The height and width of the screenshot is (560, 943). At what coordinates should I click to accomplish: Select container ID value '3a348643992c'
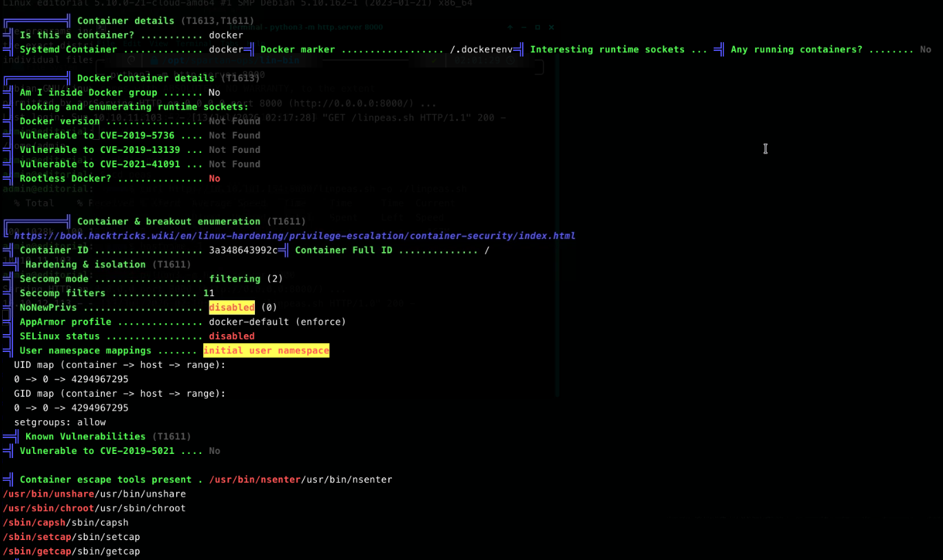coord(243,250)
